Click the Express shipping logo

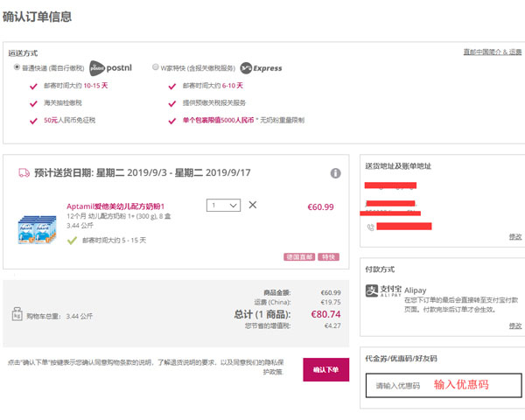[x=261, y=68]
